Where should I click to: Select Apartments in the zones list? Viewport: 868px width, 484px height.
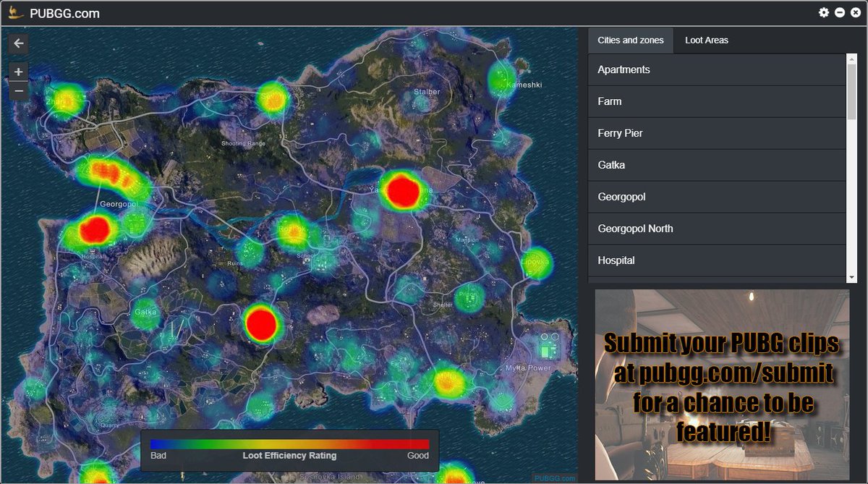pyautogui.click(x=717, y=69)
